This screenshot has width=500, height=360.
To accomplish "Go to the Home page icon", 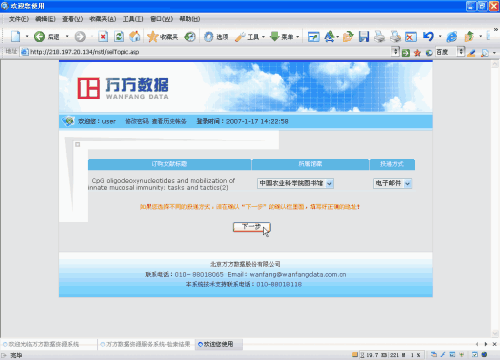I will point(135,36).
